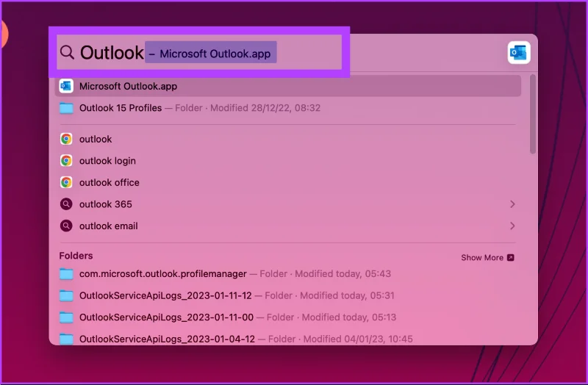Click the search icon beside "outlook email"
This screenshot has width=588, height=385.
pyautogui.click(x=66, y=226)
